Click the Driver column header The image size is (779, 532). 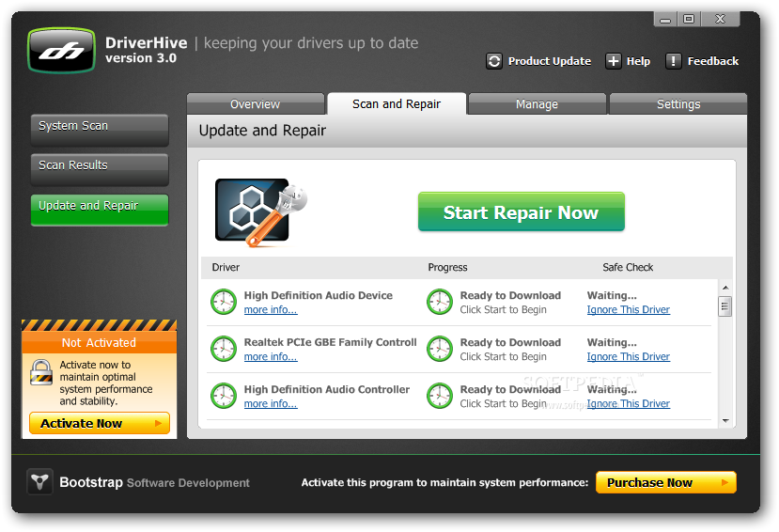(x=226, y=267)
